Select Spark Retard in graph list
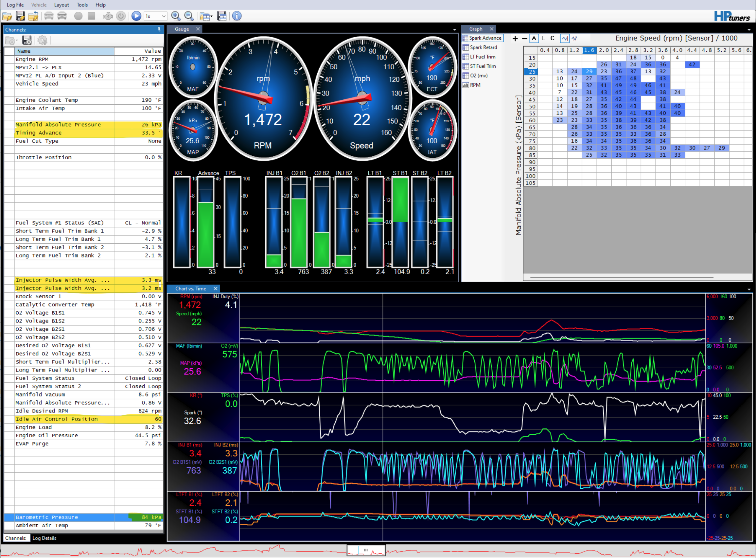756x558 pixels. click(x=483, y=47)
